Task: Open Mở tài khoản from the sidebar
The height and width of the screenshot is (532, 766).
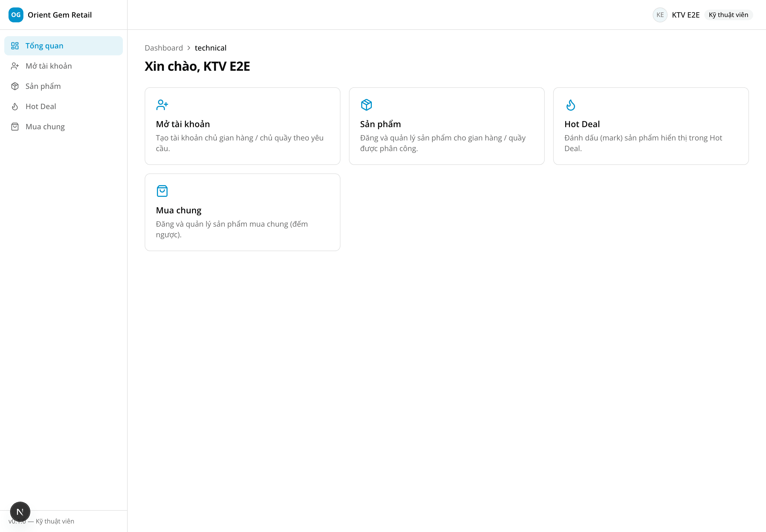Action: 63,66
